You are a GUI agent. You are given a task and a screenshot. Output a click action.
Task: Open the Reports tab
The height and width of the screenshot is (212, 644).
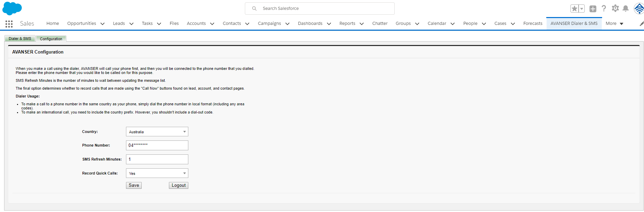pos(347,24)
